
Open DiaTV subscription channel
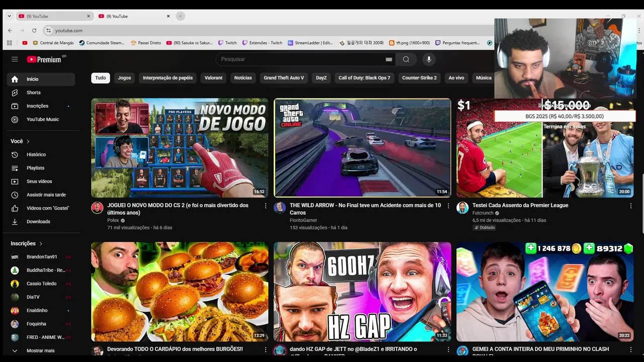(x=41, y=297)
